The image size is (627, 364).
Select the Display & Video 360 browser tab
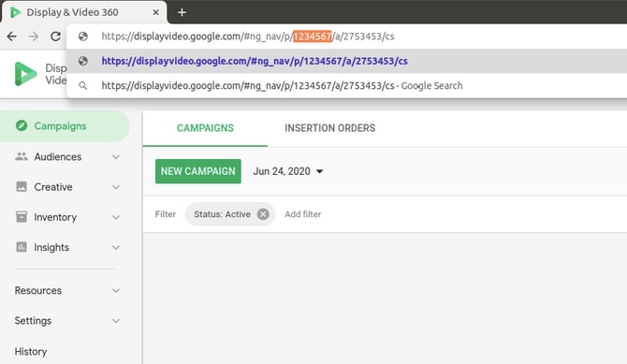point(85,12)
